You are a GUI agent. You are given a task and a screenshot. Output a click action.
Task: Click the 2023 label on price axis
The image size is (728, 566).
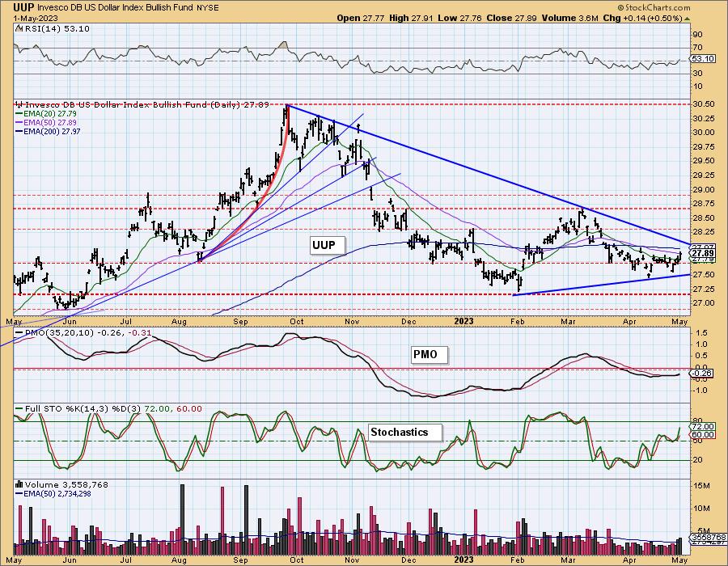463,322
